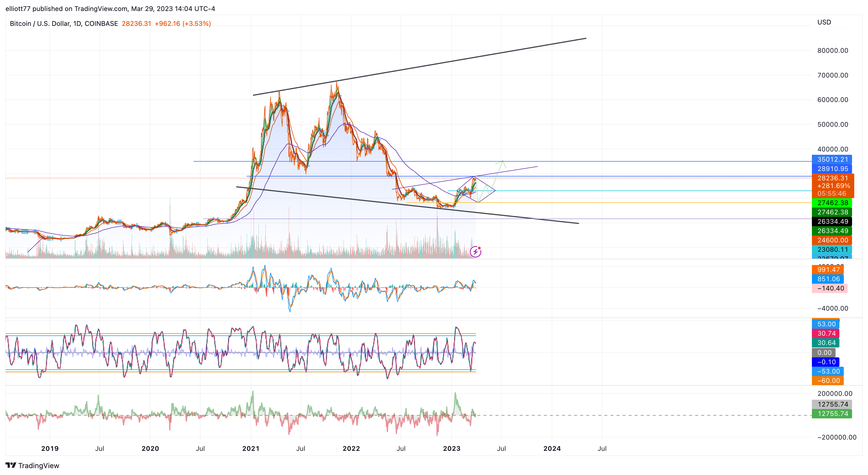Click the Jul label after 2024

(602, 448)
